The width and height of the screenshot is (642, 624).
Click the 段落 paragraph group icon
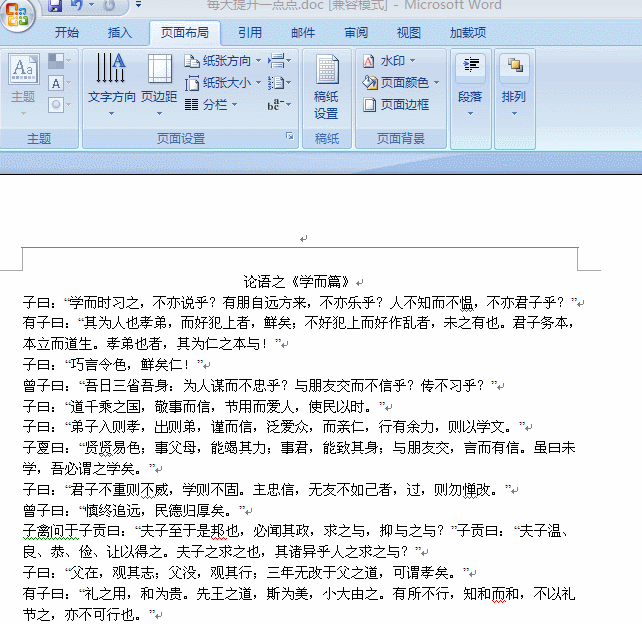coord(470,67)
